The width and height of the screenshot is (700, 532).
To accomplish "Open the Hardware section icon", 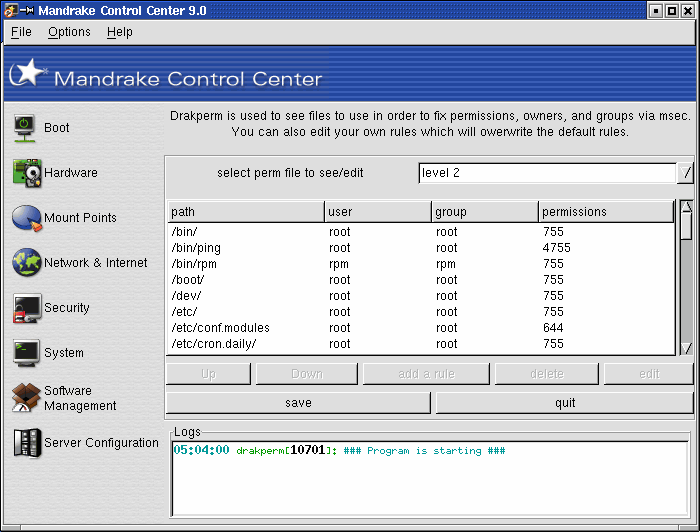I will click(27, 173).
